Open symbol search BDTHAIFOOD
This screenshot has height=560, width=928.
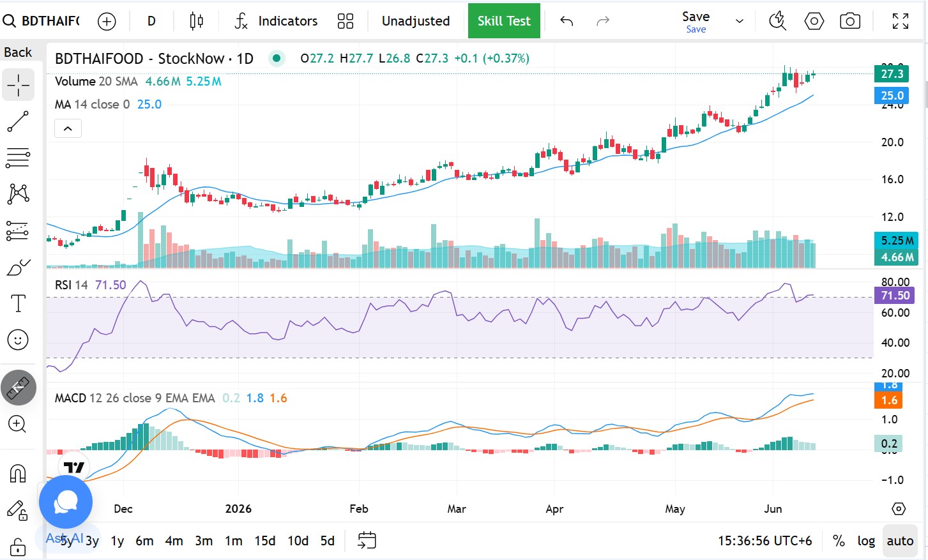[x=42, y=21]
